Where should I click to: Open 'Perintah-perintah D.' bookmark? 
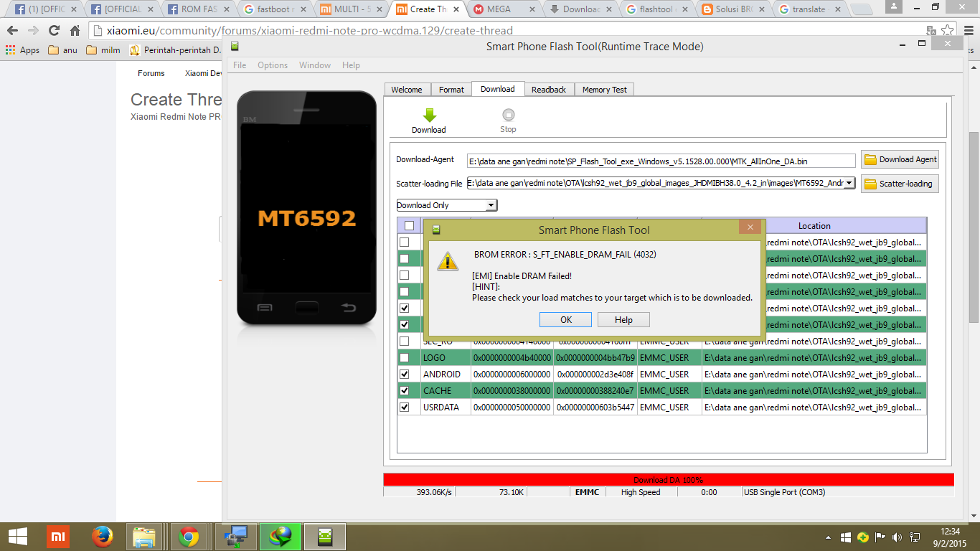(x=175, y=50)
